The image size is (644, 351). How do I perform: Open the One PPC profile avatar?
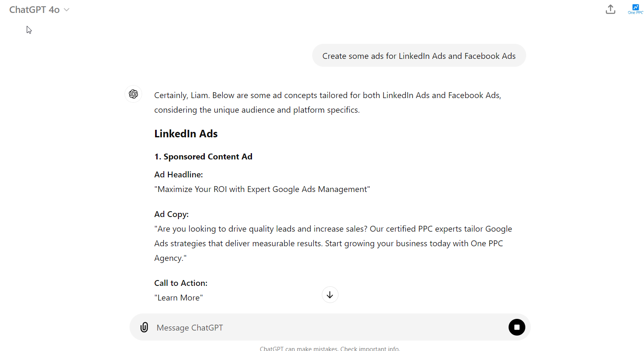tap(635, 9)
